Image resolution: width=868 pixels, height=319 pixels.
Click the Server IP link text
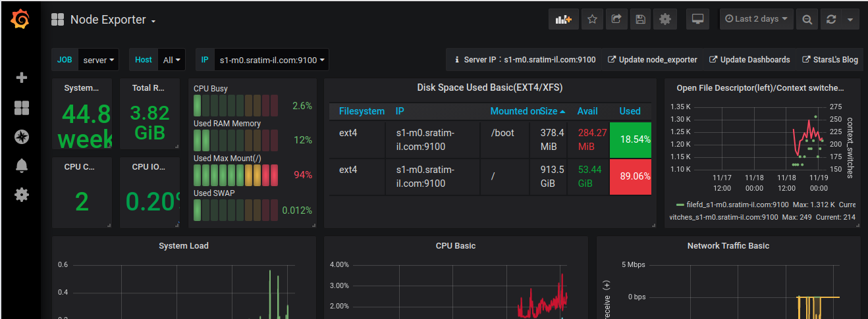(x=529, y=60)
